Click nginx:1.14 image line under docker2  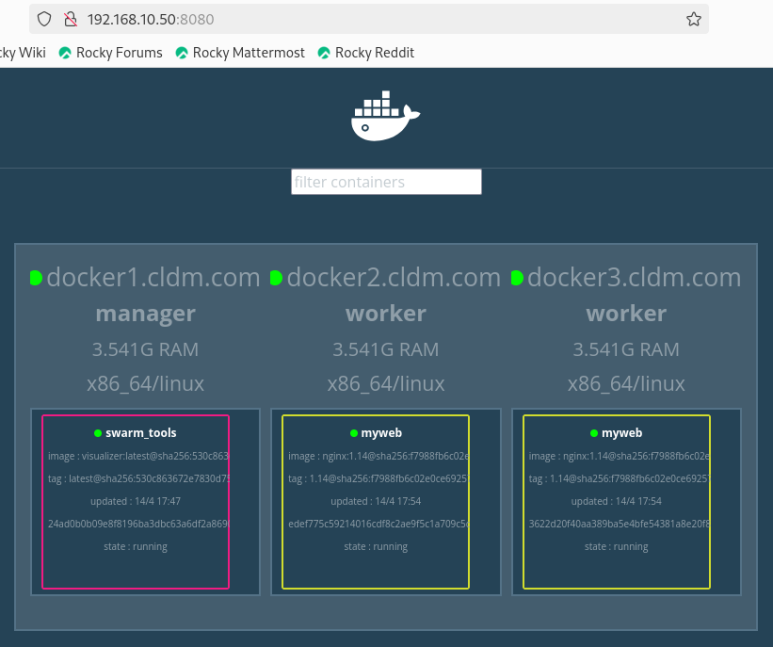click(x=379, y=456)
